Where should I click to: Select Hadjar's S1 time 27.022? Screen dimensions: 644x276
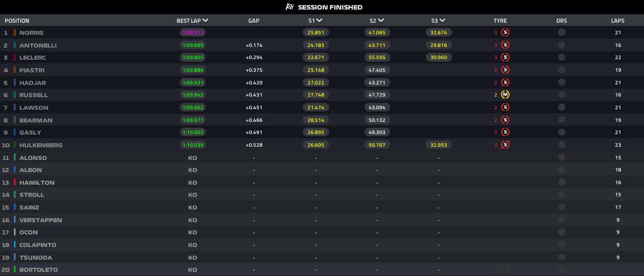click(315, 82)
